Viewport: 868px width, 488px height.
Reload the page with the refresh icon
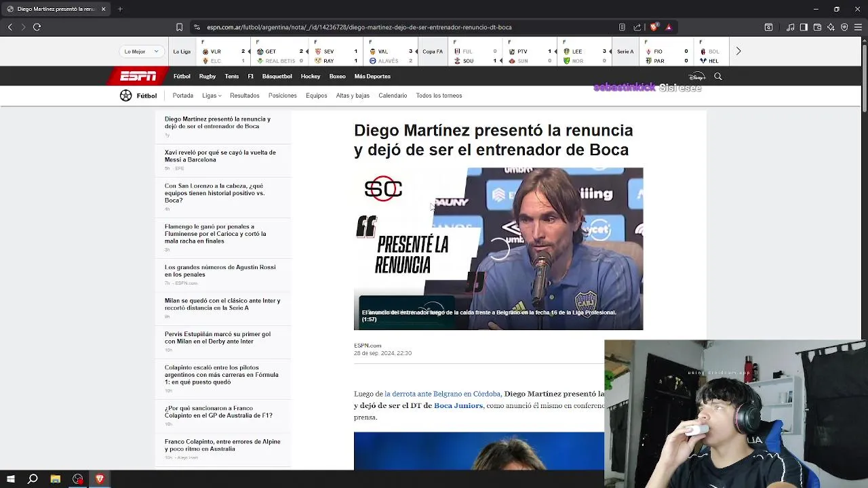[37, 27]
